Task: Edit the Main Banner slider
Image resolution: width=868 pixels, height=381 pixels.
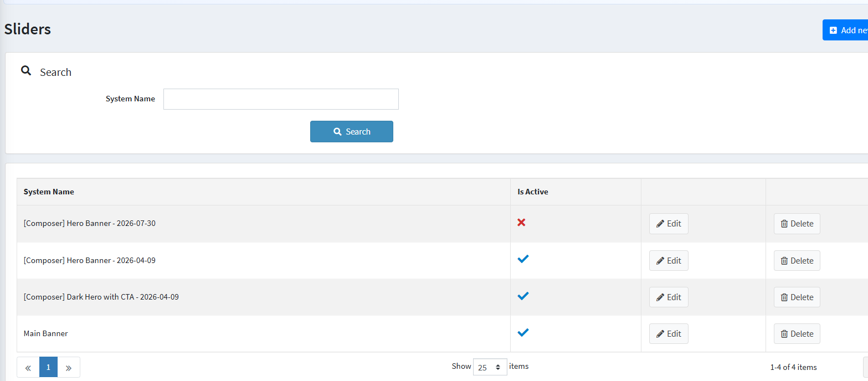Action: [669, 334]
